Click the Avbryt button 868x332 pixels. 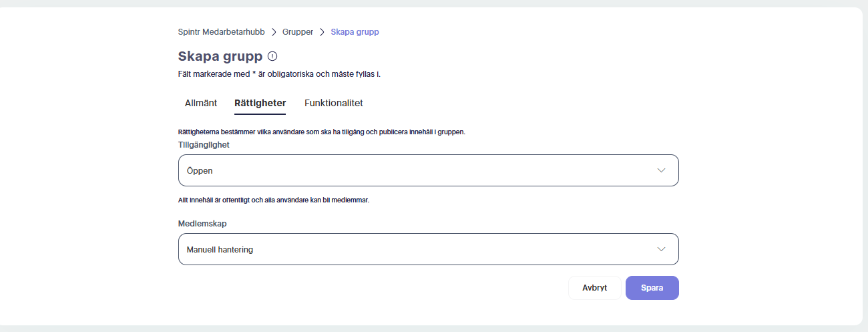pos(594,288)
